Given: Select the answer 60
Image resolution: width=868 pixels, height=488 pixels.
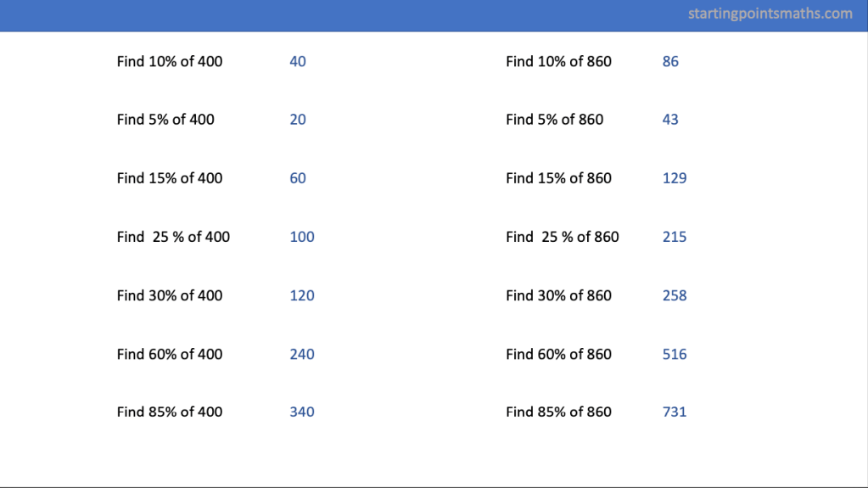Looking at the screenshot, I should click(x=298, y=178).
